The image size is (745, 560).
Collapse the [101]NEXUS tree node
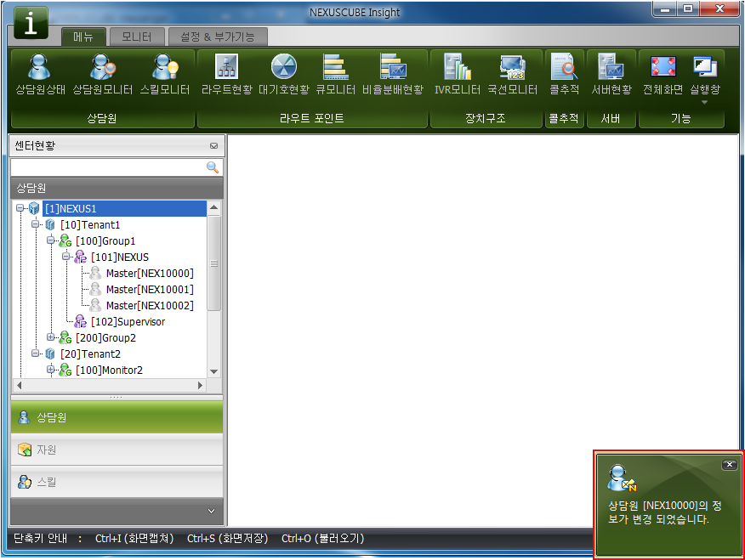click(65, 257)
